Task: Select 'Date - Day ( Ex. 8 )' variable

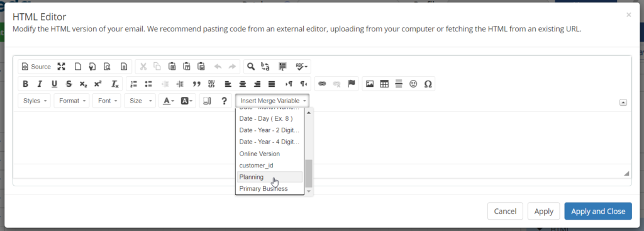Action: (269, 118)
